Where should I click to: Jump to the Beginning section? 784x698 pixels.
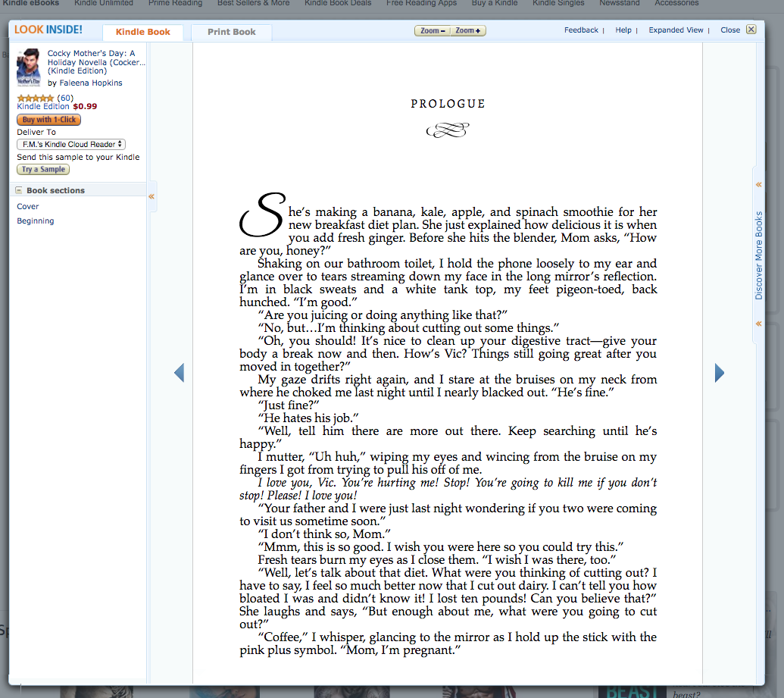pos(36,221)
